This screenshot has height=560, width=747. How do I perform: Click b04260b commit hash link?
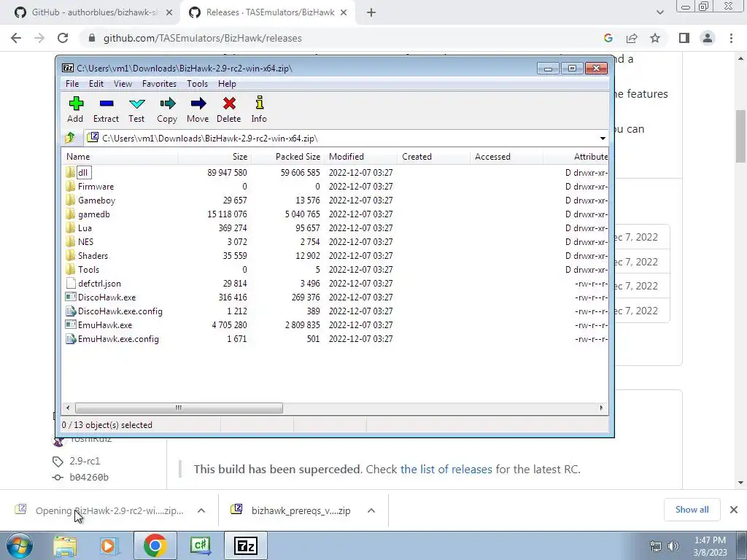coord(89,477)
